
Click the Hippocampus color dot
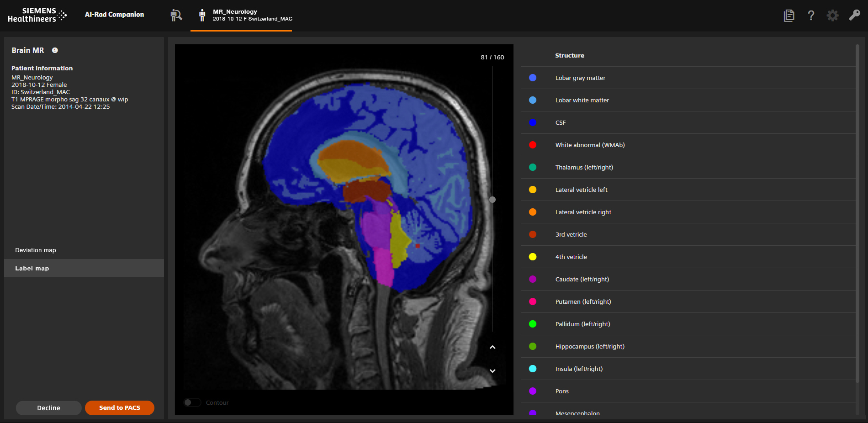tap(533, 346)
